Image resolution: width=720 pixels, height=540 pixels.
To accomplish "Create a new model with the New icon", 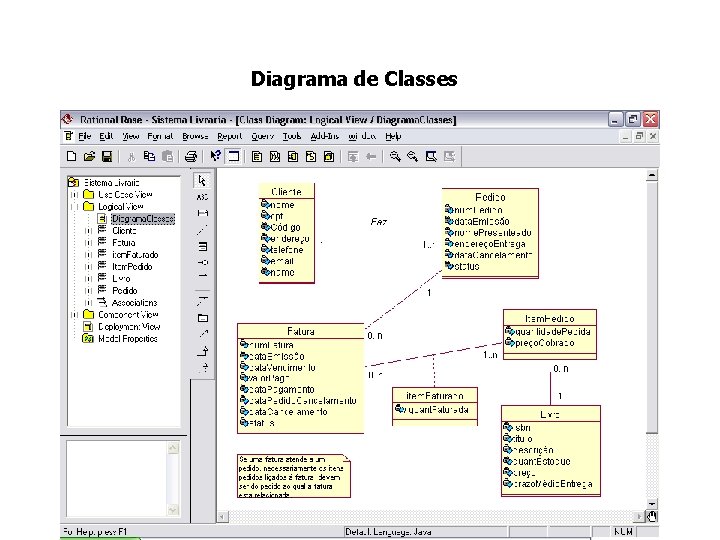I will coord(71,157).
